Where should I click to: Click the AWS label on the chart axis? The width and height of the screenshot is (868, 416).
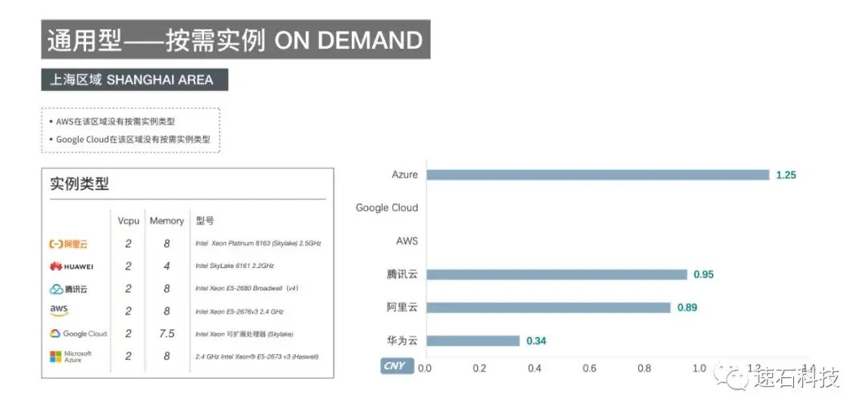[x=407, y=241]
